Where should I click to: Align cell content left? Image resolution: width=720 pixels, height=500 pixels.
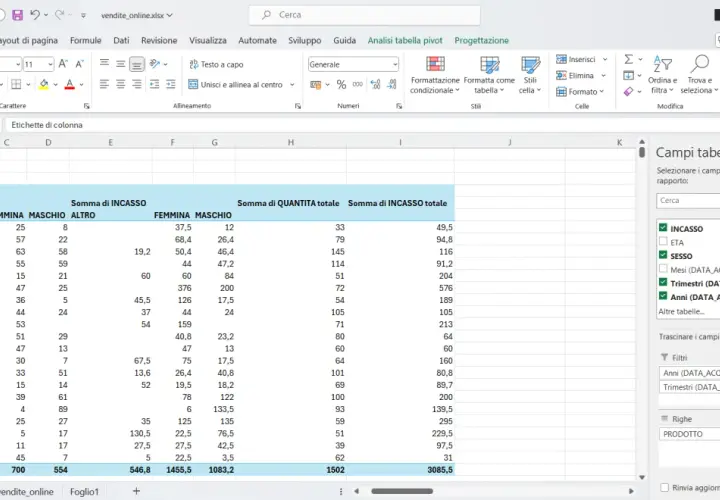pos(105,84)
